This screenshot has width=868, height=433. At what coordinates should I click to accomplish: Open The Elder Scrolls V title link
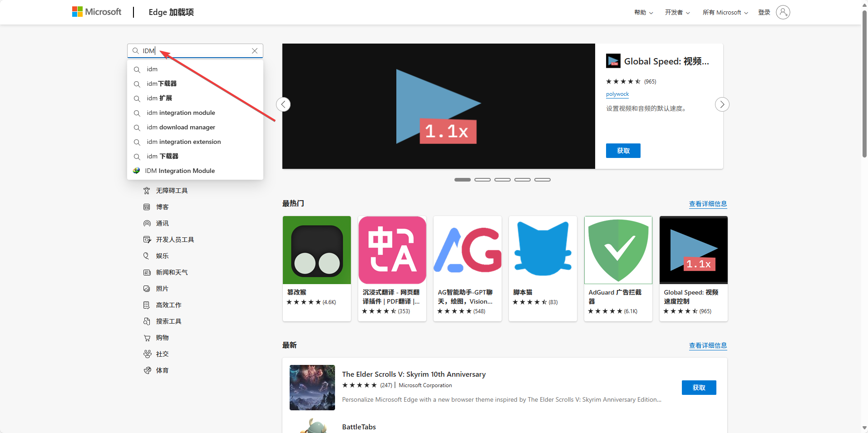414,374
